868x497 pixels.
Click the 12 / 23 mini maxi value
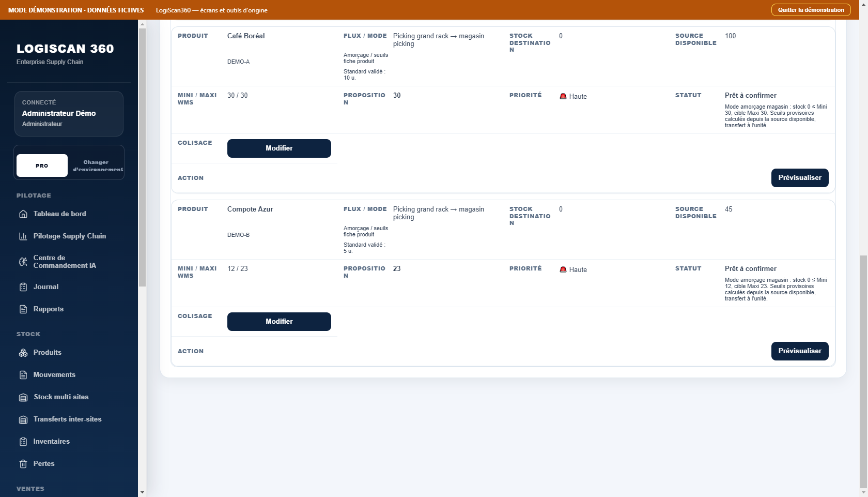pos(238,268)
